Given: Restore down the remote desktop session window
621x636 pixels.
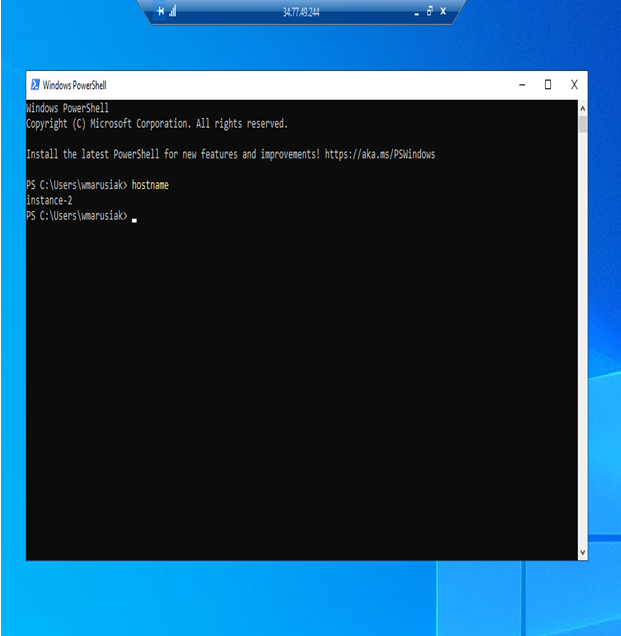Looking at the screenshot, I should 430,11.
